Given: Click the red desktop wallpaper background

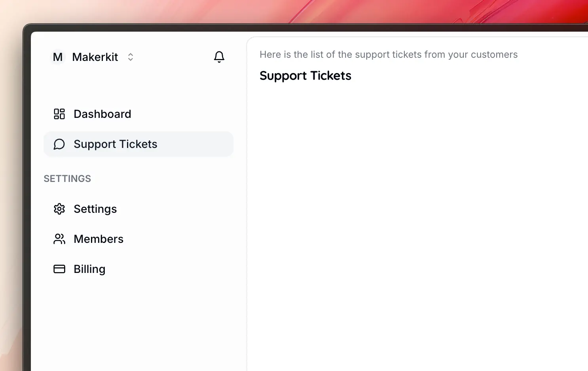Looking at the screenshot, I should tap(396, 12).
